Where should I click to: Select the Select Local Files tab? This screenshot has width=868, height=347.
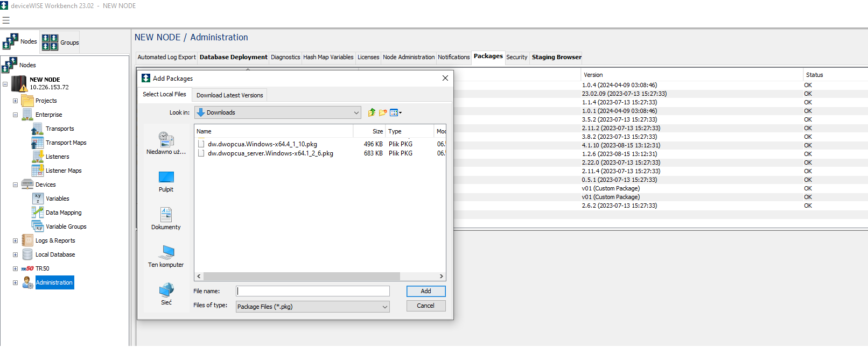(164, 94)
